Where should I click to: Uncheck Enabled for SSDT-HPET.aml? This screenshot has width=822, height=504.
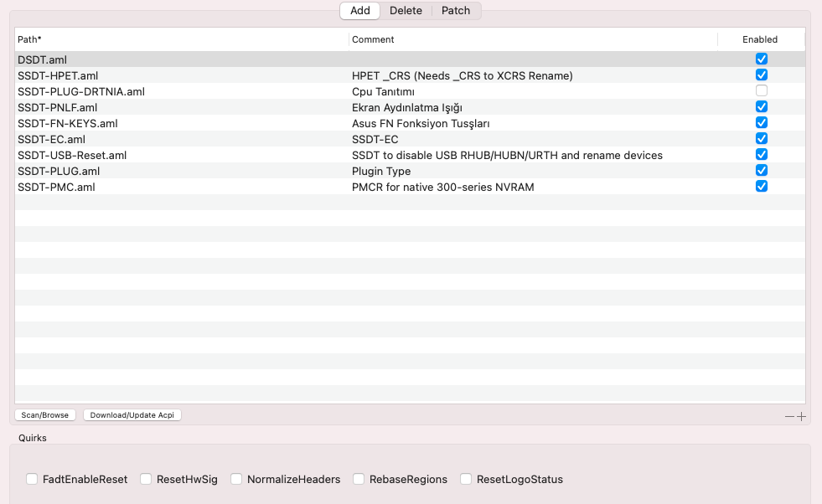point(762,75)
